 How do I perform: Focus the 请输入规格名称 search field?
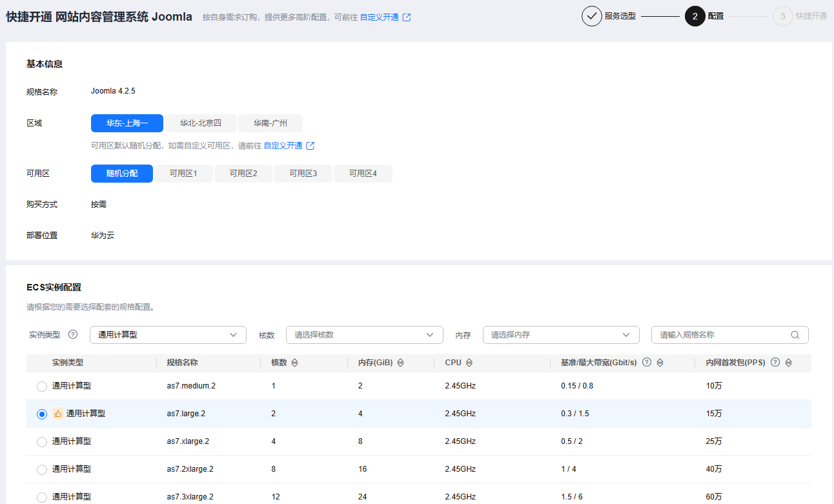[x=729, y=335]
